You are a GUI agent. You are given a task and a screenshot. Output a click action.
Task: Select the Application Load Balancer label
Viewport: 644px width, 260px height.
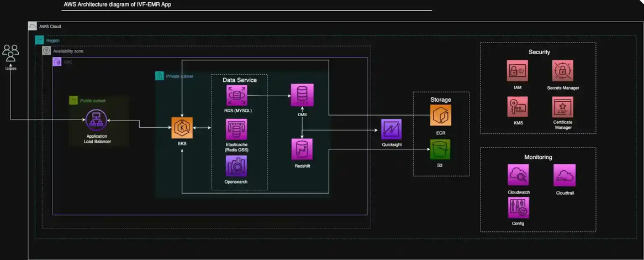point(97,139)
